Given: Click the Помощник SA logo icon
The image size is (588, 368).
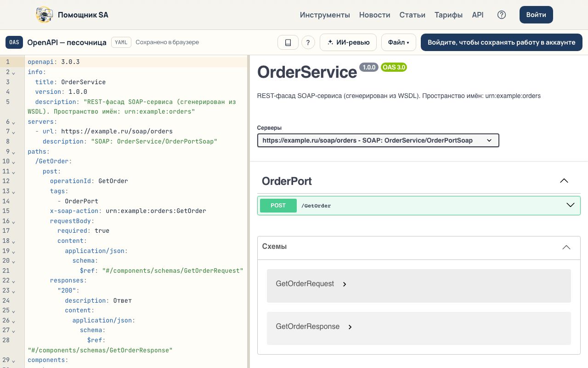Looking at the screenshot, I should (45, 15).
